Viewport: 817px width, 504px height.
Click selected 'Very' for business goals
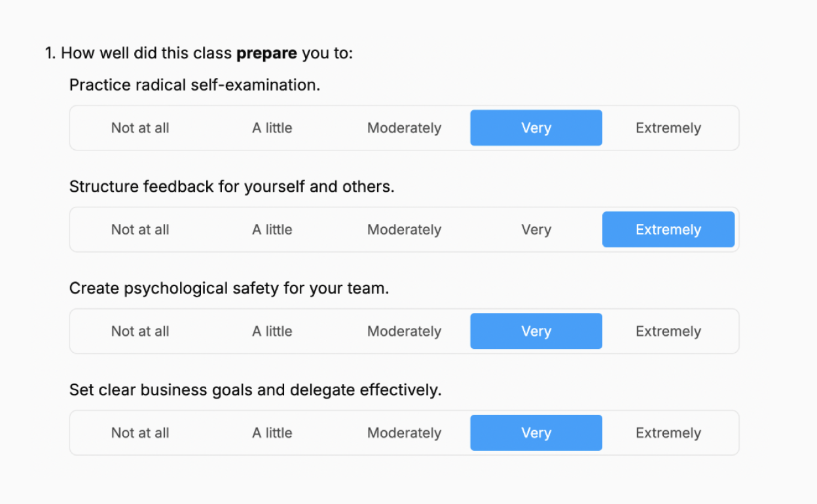(x=536, y=433)
